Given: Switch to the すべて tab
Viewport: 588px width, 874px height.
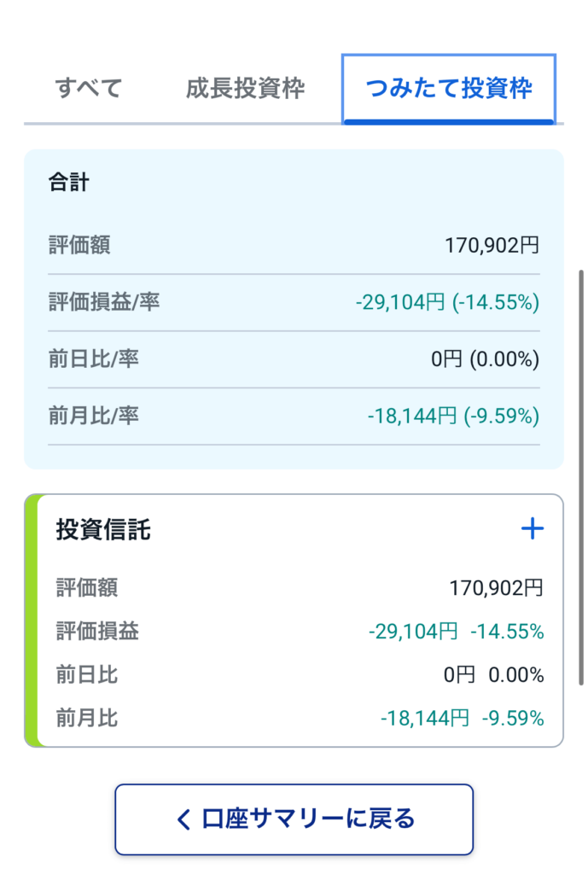Looking at the screenshot, I should (x=89, y=89).
